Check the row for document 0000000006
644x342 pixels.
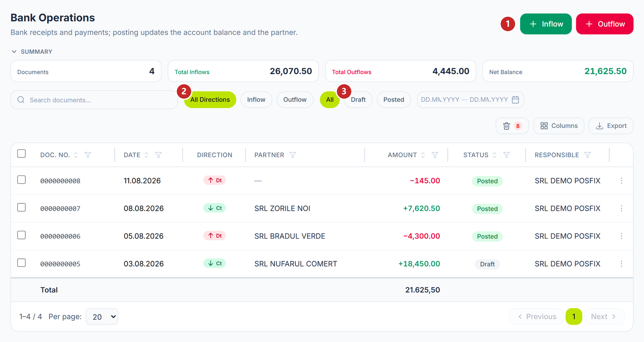pyautogui.click(x=21, y=235)
